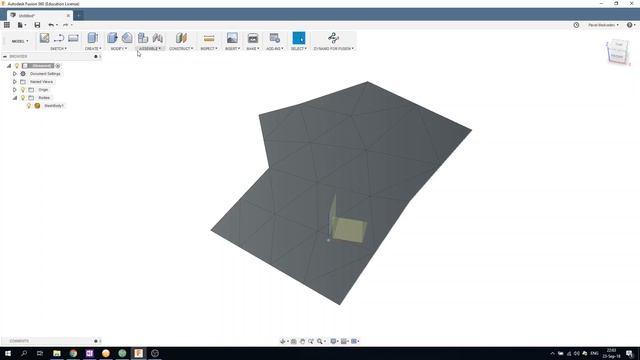
Task: Open the SELECT menu
Action: [x=299, y=49]
